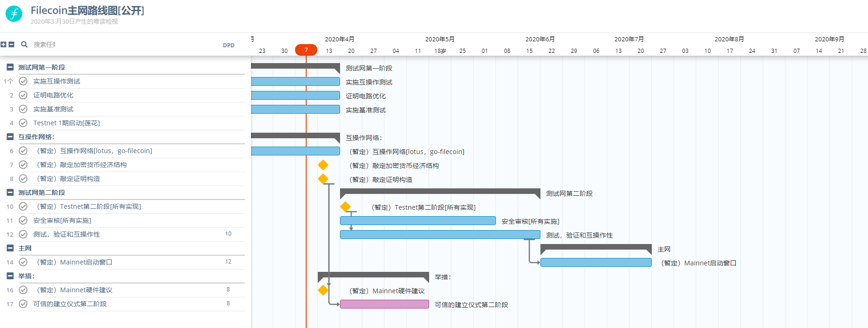Toggle check circle for Testnet 1期启动
This screenshot has width=868, height=328.
tap(23, 123)
